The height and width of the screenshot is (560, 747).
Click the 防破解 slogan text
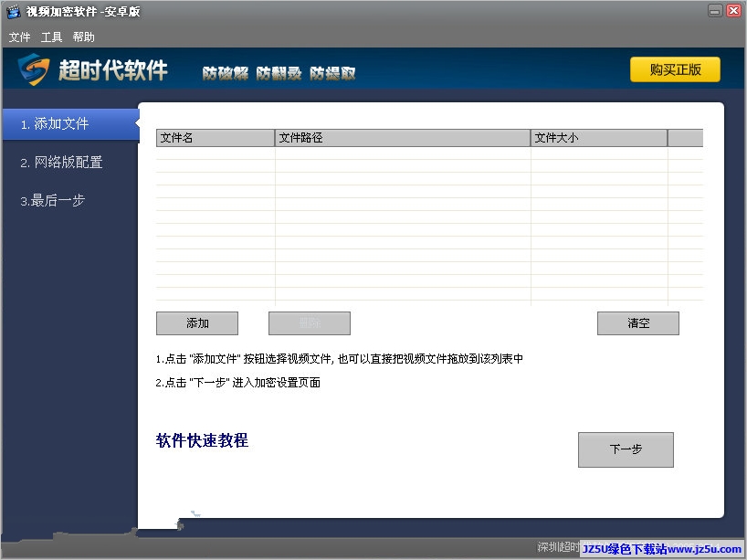226,73
